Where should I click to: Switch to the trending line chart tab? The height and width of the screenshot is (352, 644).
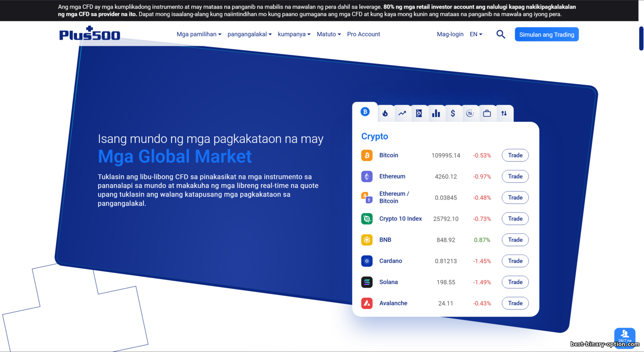click(402, 113)
